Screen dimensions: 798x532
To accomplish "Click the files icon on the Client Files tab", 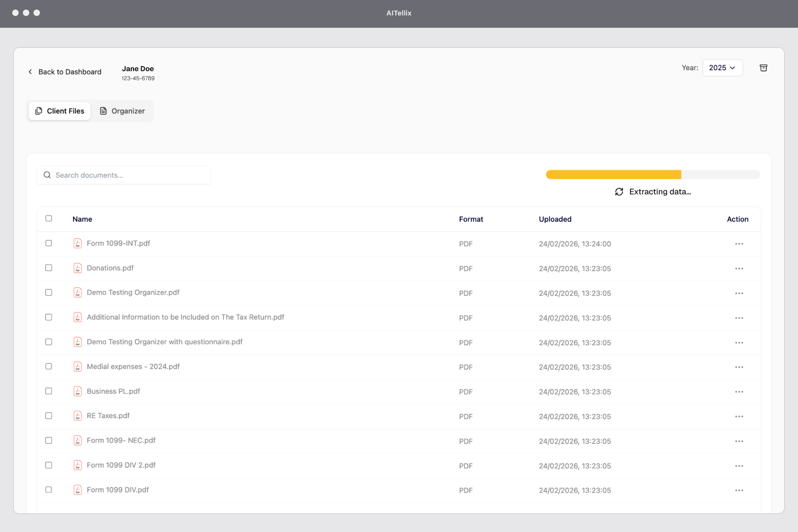I will (38, 111).
